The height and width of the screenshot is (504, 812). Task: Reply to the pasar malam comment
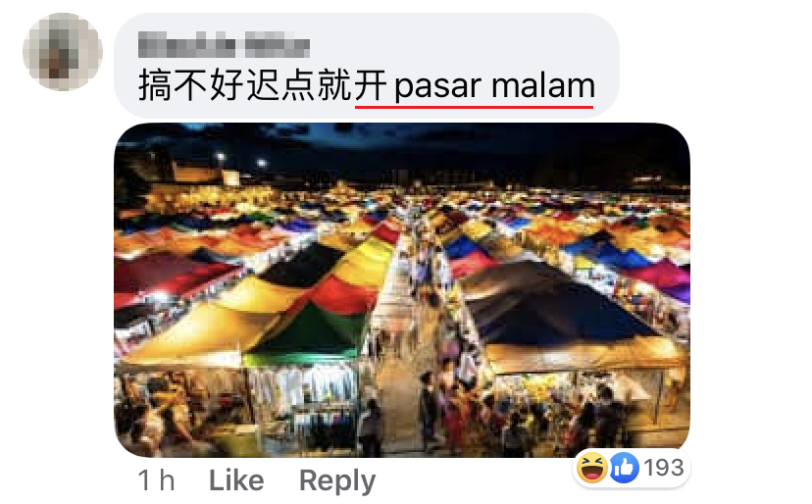(337, 480)
